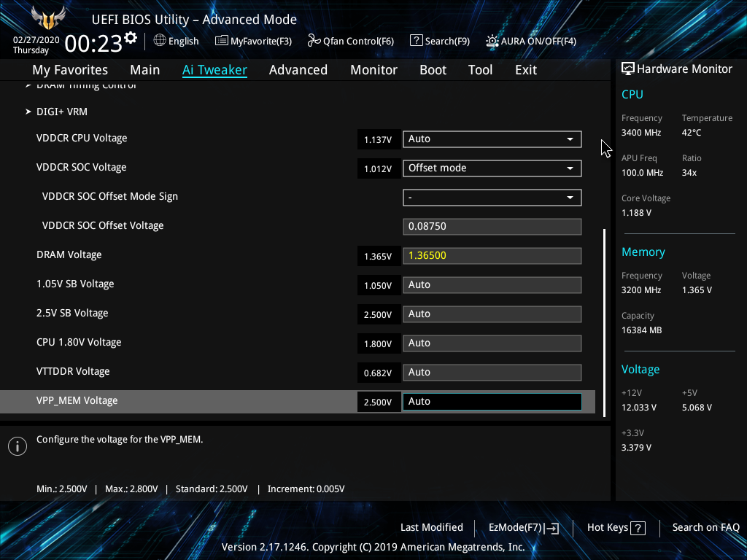Screen dimensions: 747x560
Task: Click the 1.012V current value box
Action: point(379,168)
